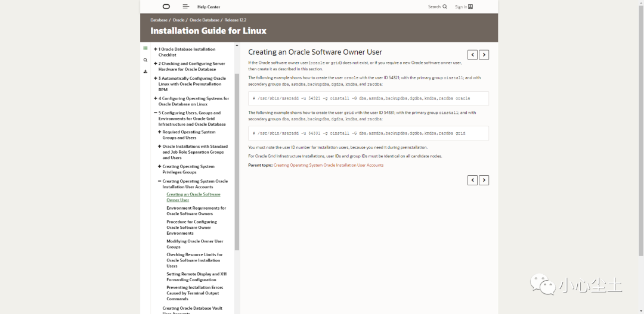Click the Search magnifier in header
The image size is (644, 314).
(445, 7)
